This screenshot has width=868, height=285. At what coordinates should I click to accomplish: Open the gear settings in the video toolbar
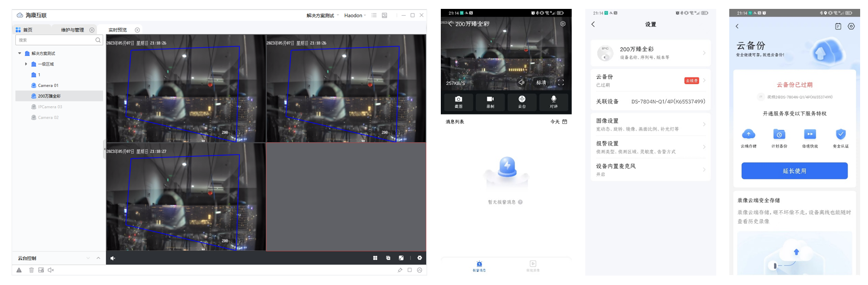[x=419, y=258]
